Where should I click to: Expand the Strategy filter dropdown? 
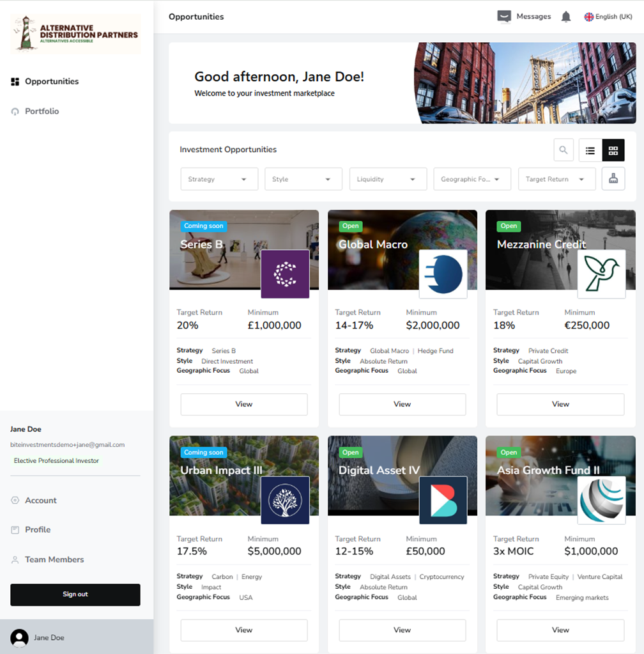pos(219,179)
